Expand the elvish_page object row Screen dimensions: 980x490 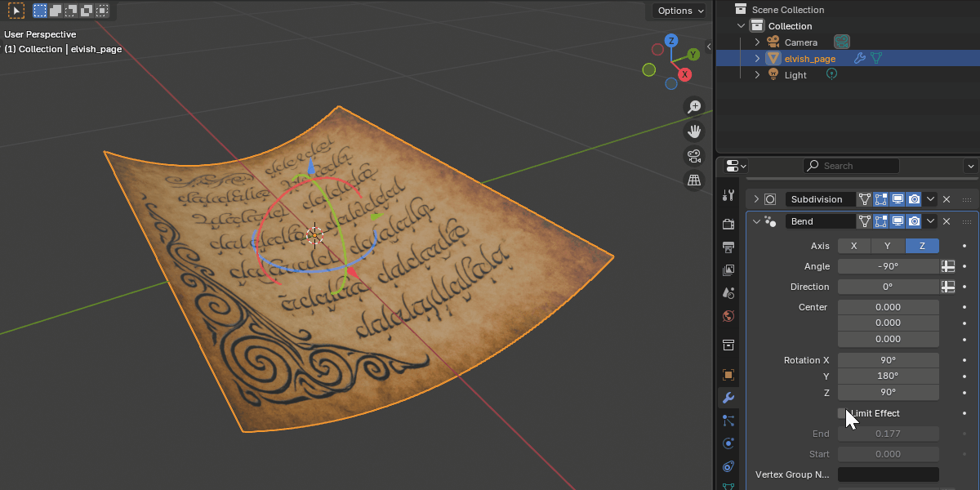click(x=757, y=59)
